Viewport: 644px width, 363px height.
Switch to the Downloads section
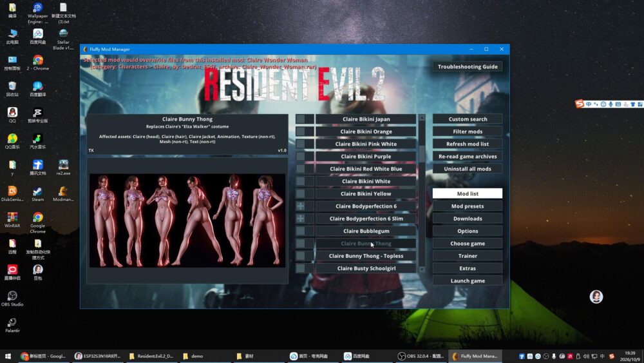coord(468,219)
